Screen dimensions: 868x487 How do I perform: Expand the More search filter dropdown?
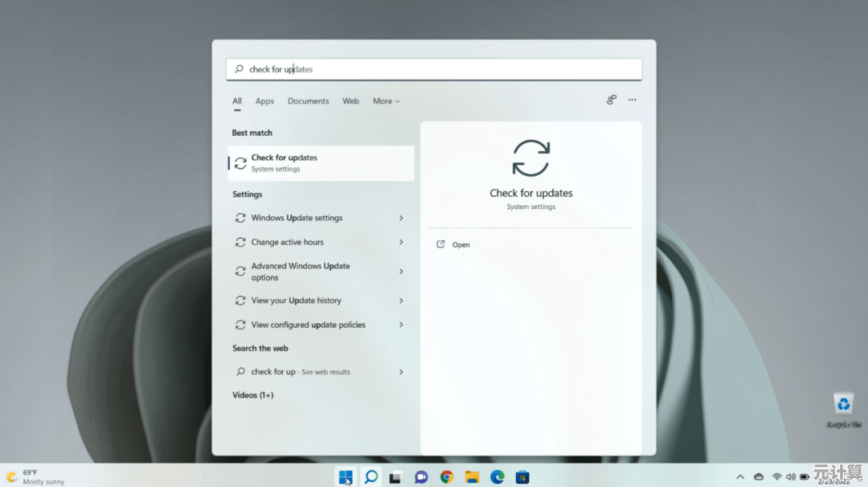[386, 100]
